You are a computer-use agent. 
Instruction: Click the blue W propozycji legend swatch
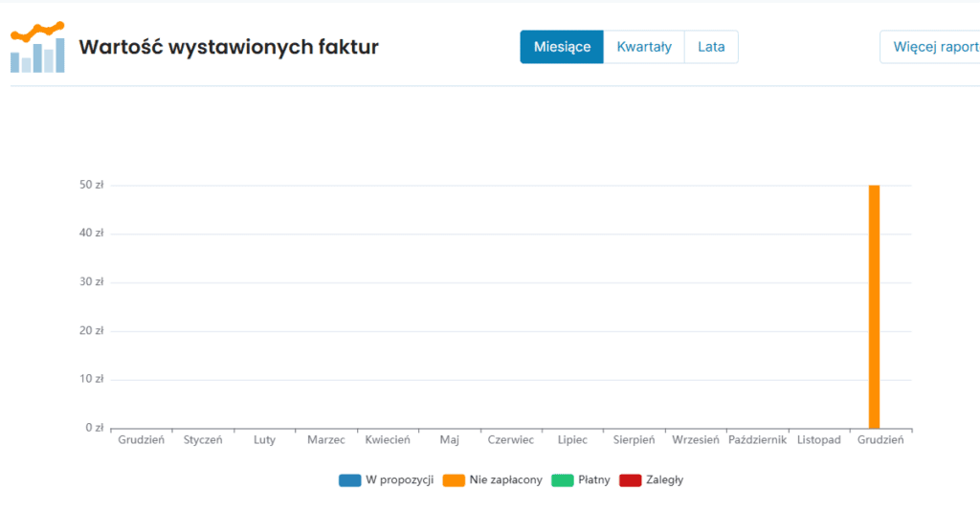coord(349,480)
